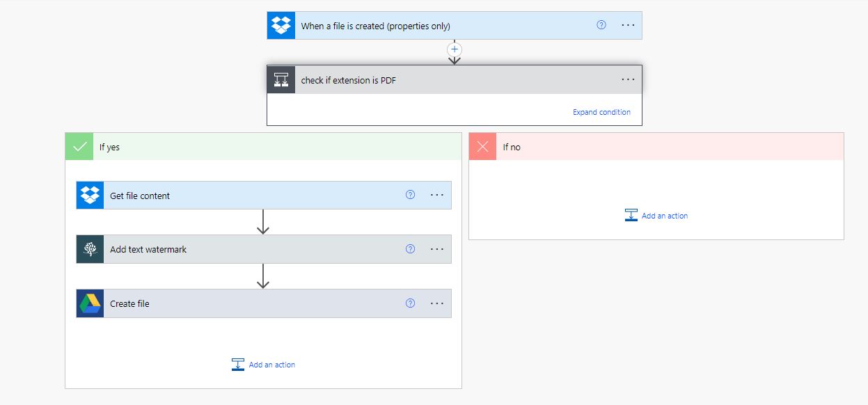This screenshot has width=868, height=405.
Task: Open Get file content more options menu
Action: point(437,195)
